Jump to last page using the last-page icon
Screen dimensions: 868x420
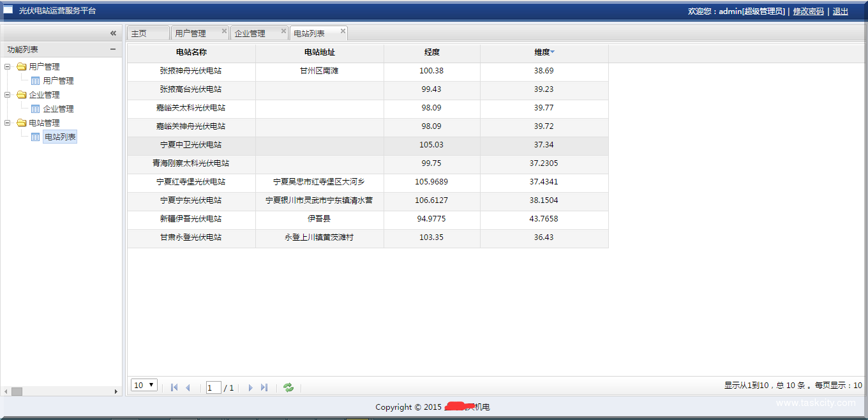click(x=264, y=387)
